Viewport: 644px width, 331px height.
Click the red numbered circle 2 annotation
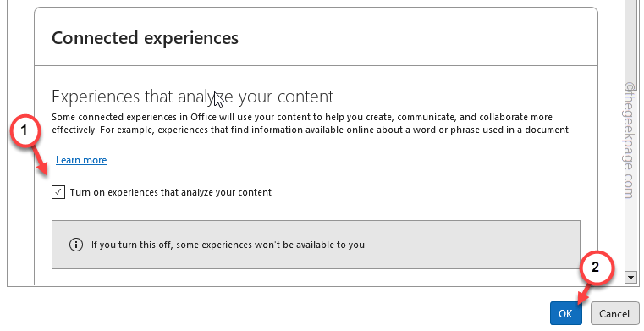coord(596,267)
